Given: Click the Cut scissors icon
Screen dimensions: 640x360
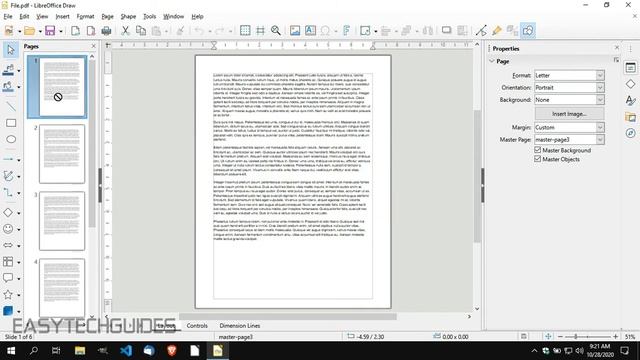Looking at the screenshot, I should coord(125,31).
